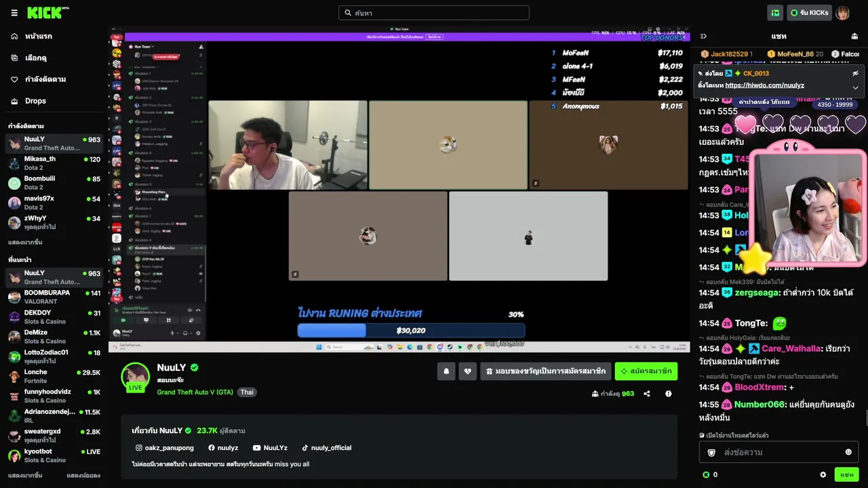Open Lonche Fortnite channel
This screenshot has height=488, width=868.
54,376
